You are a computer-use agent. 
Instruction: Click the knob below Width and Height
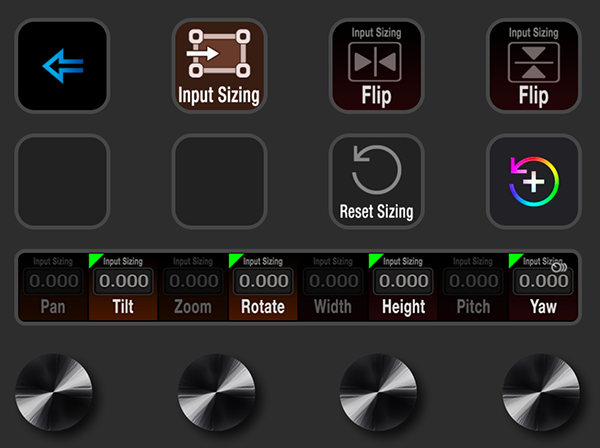[x=378, y=393]
